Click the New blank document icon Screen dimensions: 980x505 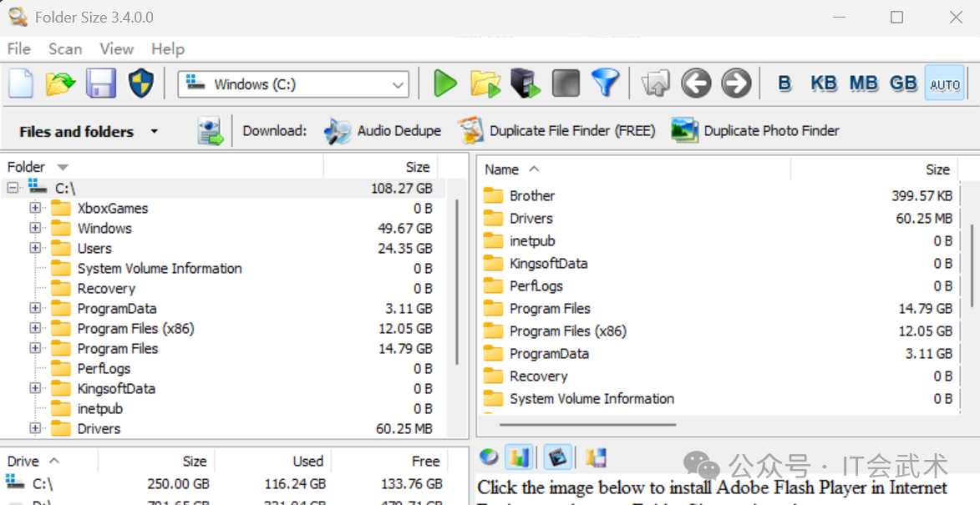point(21,83)
